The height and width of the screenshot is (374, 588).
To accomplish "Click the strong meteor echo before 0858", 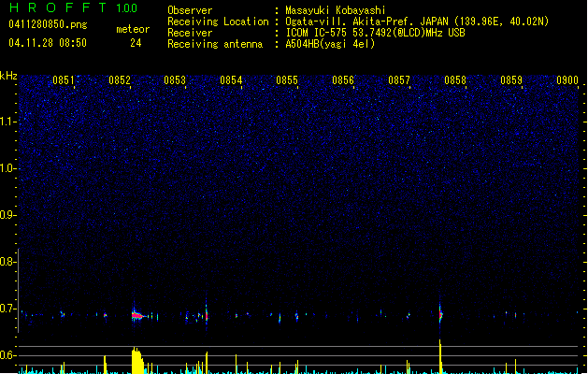I will coord(440,313).
